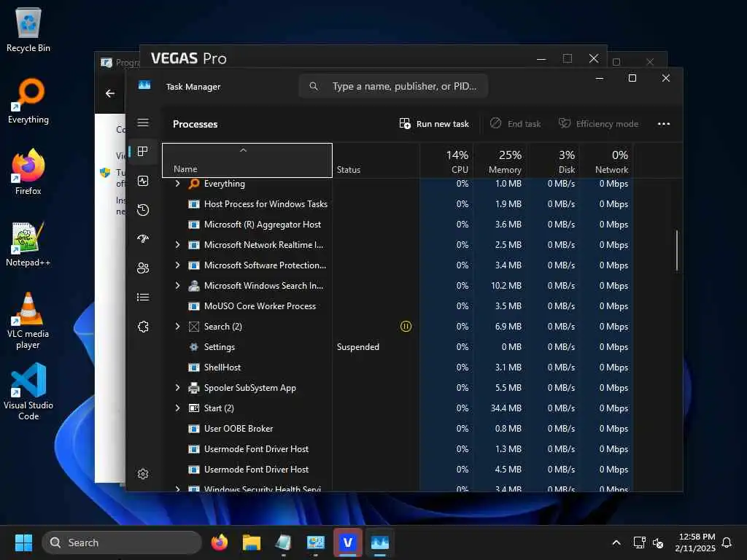The image size is (747, 560).
Task: Expand Microsoft Network Realtime process group
Action: [178, 245]
